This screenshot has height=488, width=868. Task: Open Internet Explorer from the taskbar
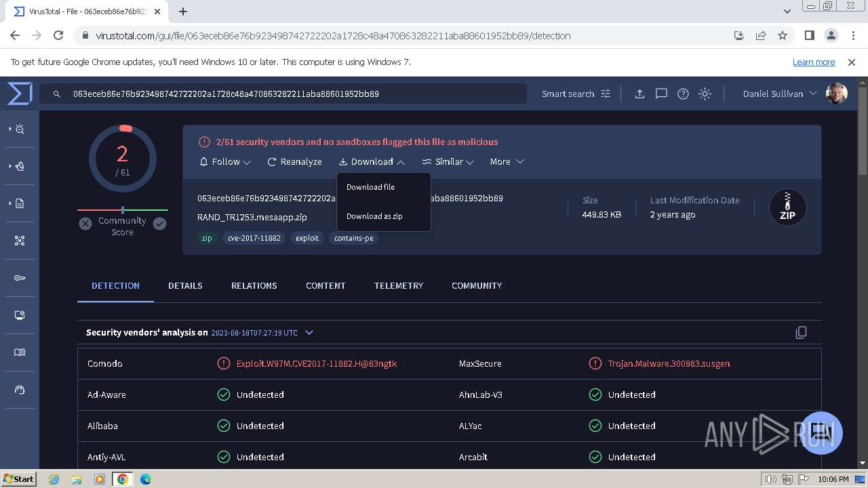tap(54, 479)
